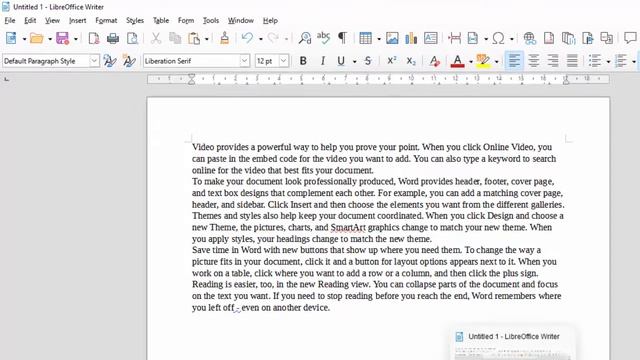Open the Edit menu
Viewport: 640px width, 360px height.
pyautogui.click(x=30, y=20)
